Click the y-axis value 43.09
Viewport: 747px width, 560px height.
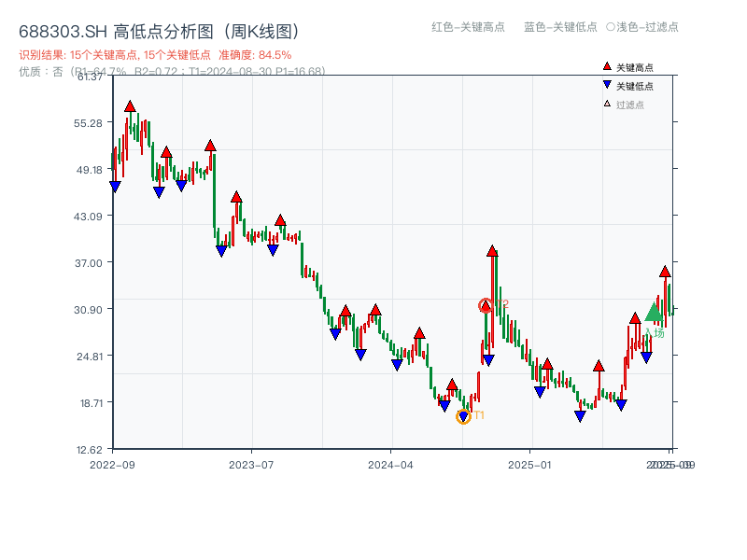point(88,217)
